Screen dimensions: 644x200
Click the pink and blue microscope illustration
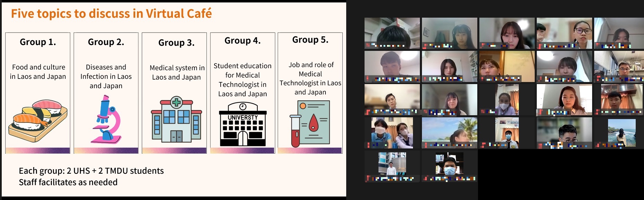(x=106, y=119)
